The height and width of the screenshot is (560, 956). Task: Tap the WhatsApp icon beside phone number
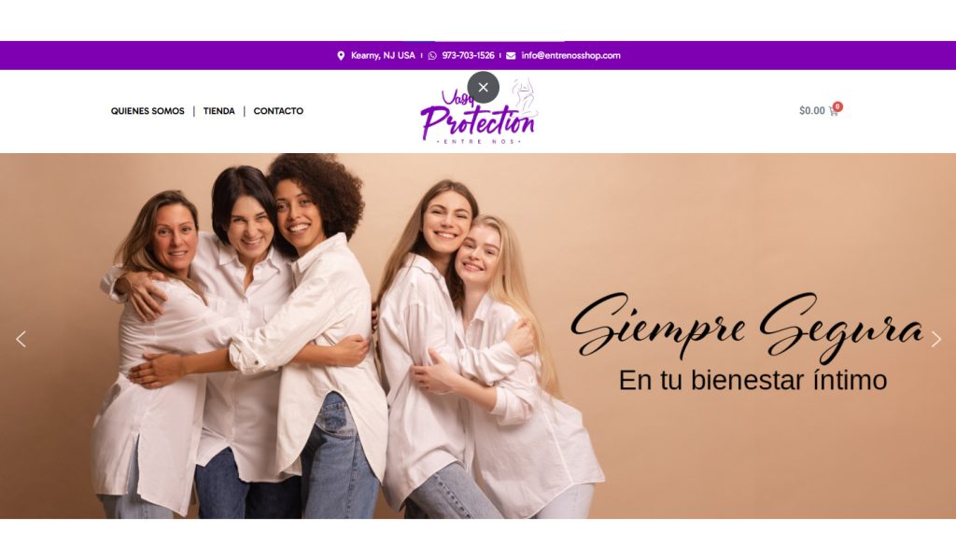point(432,55)
